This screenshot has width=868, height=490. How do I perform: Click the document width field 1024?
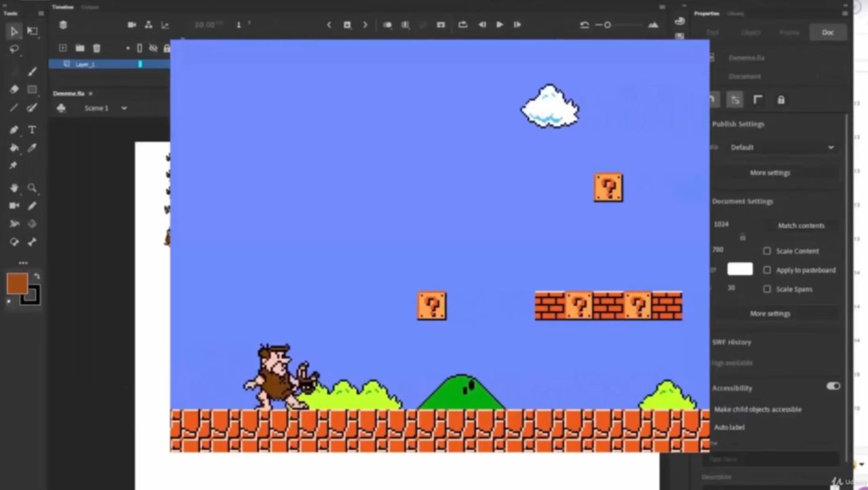722,224
